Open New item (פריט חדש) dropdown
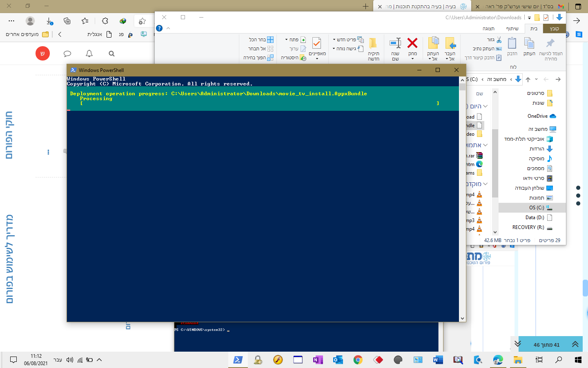The image size is (588, 368). click(x=348, y=40)
